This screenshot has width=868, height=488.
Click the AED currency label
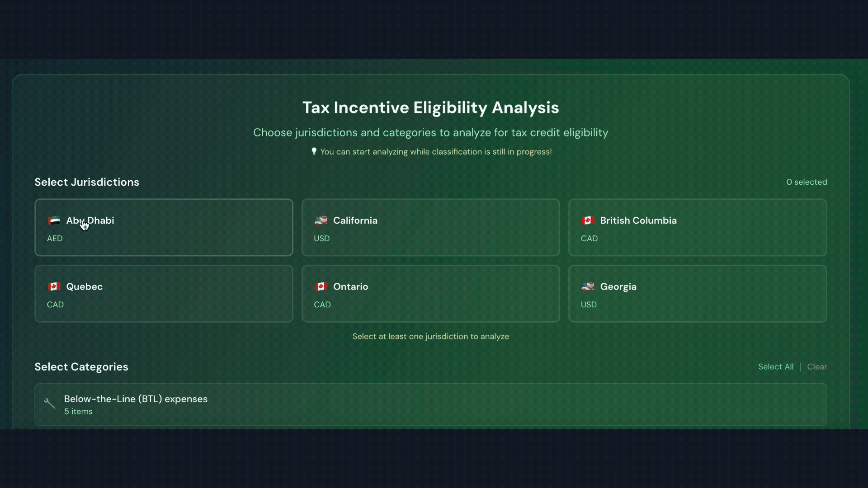pos(55,239)
